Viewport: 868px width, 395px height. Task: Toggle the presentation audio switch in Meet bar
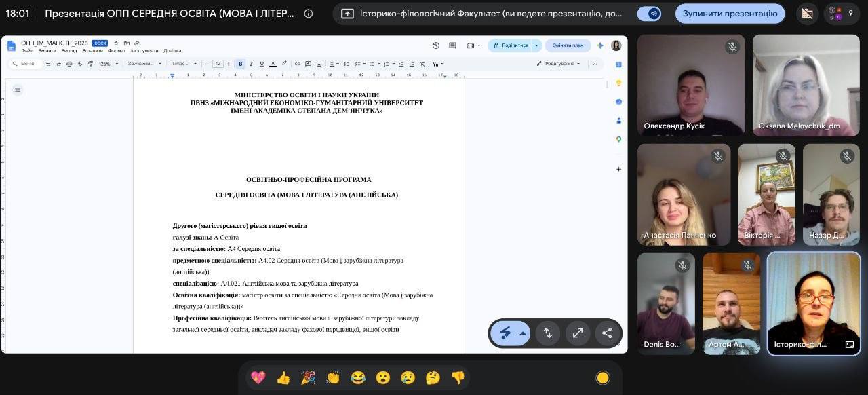(x=650, y=14)
